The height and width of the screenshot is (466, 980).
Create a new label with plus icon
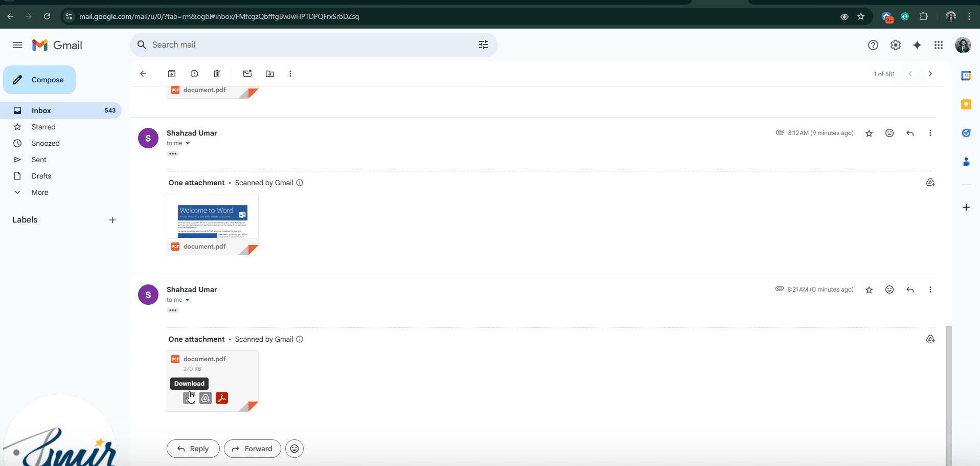point(112,220)
